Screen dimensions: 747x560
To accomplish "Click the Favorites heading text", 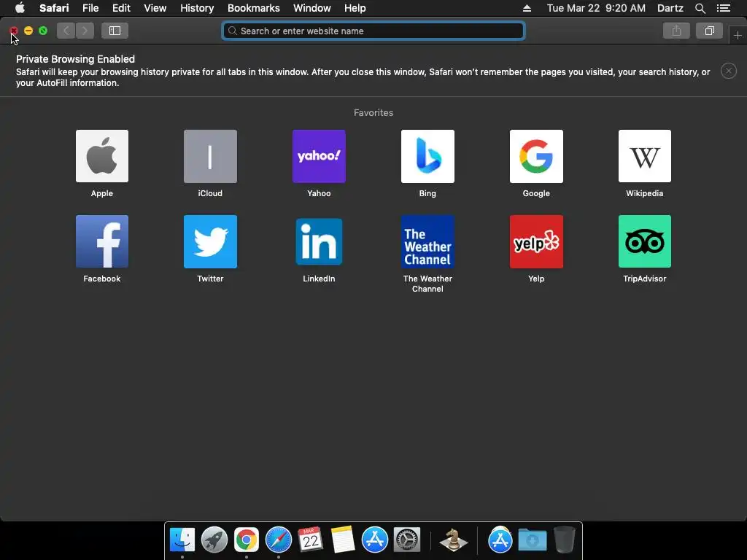I will click(x=373, y=113).
